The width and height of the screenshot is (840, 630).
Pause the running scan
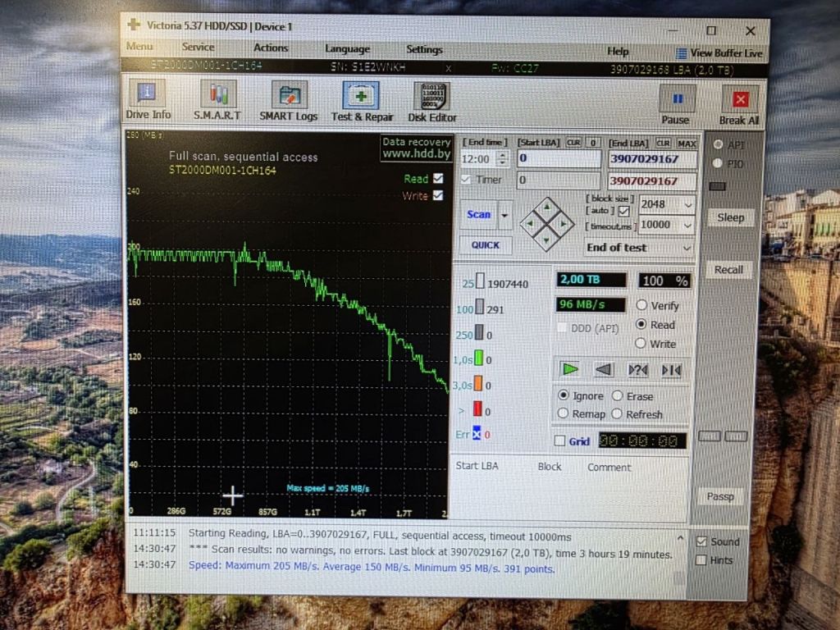tap(676, 106)
